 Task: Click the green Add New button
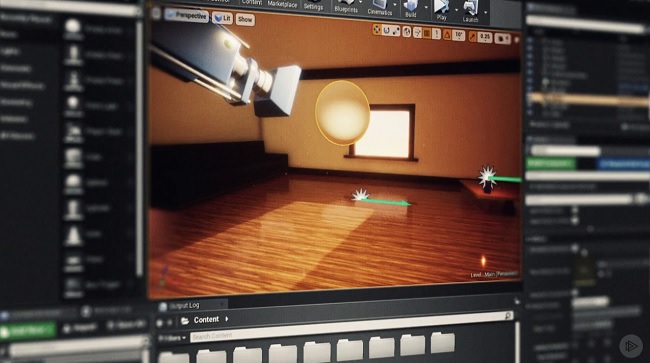click(x=28, y=331)
